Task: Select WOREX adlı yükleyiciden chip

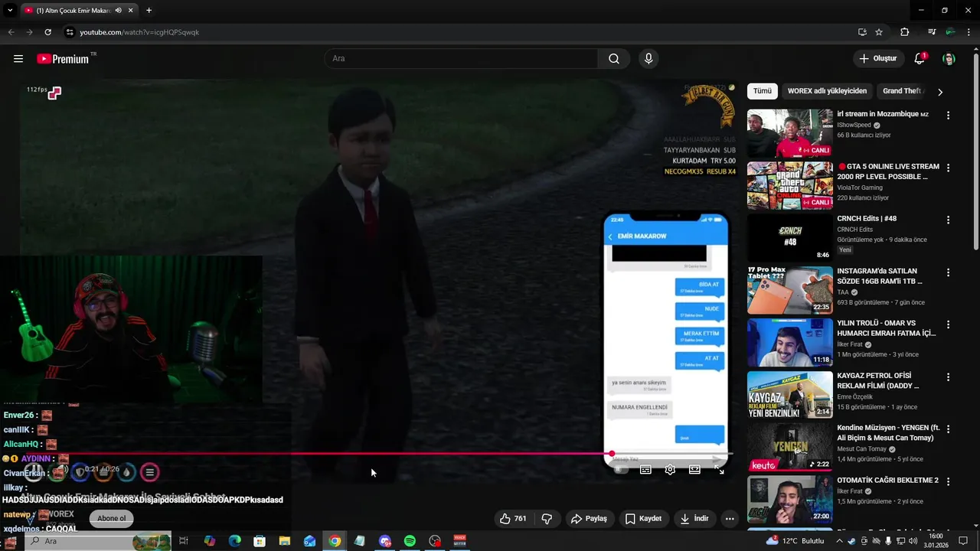Action: click(x=827, y=91)
